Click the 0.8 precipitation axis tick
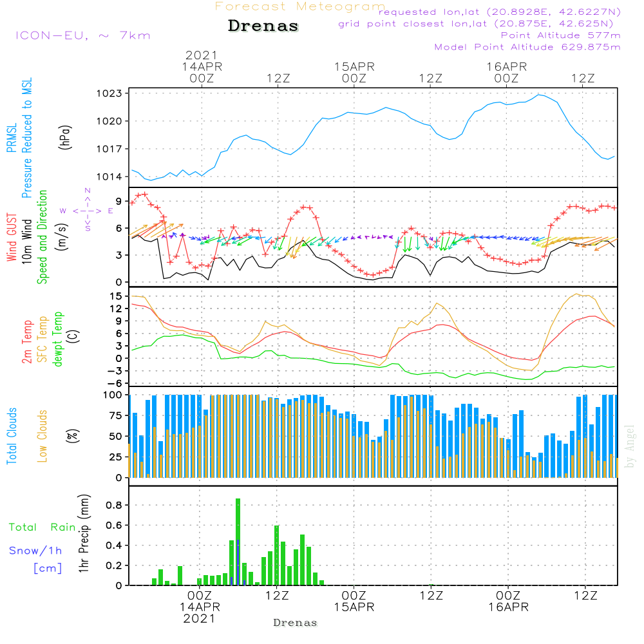Viewport: 644px width, 644px height. point(114,505)
